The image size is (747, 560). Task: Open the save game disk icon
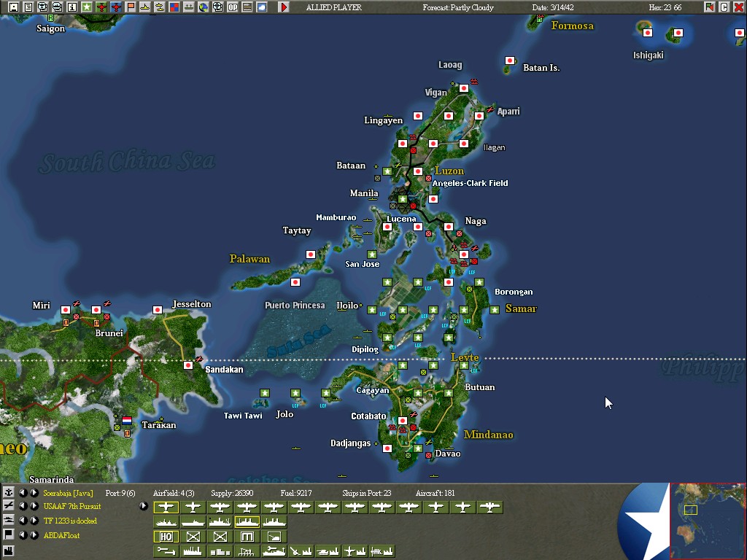[14, 7]
